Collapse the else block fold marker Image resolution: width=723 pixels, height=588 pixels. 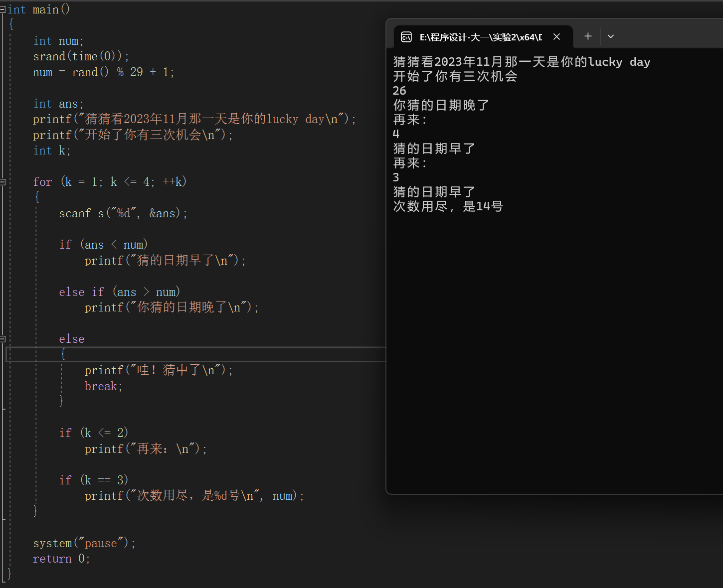(x=2, y=339)
